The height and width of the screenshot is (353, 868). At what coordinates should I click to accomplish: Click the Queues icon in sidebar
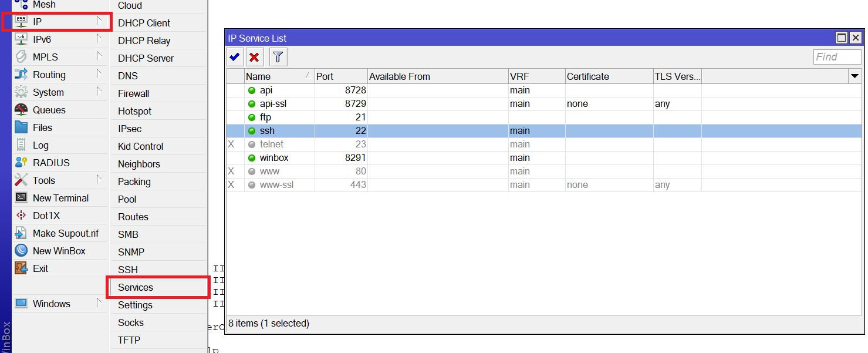coord(21,110)
